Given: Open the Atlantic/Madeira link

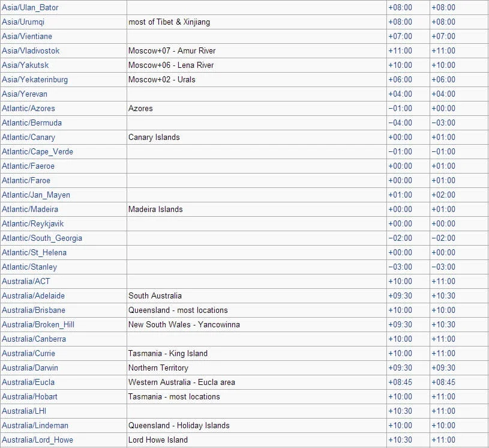Looking at the screenshot, I should (x=30, y=209).
